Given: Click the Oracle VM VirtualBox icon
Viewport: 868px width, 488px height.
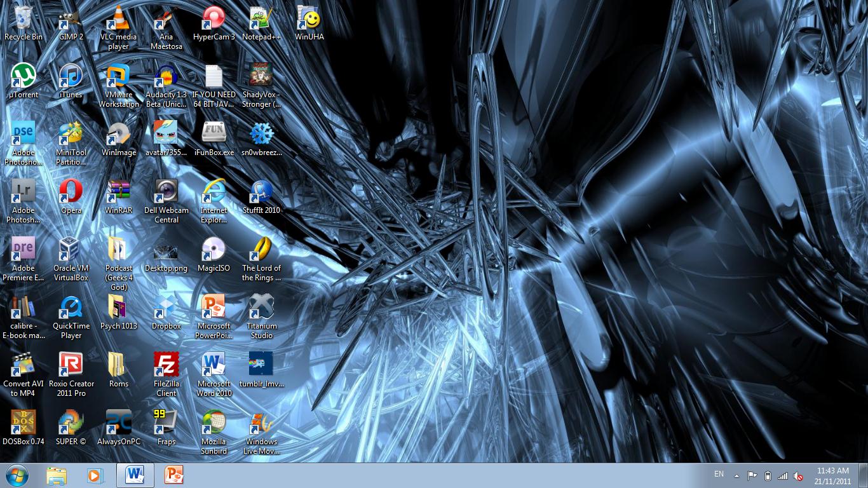Looking at the screenshot, I should click(71, 250).
